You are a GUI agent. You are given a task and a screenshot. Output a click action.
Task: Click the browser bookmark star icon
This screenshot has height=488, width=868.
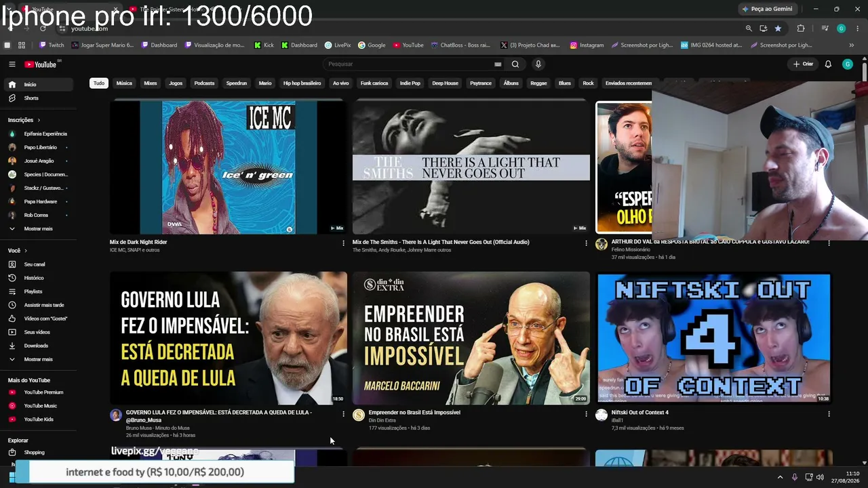coord(778,28)
